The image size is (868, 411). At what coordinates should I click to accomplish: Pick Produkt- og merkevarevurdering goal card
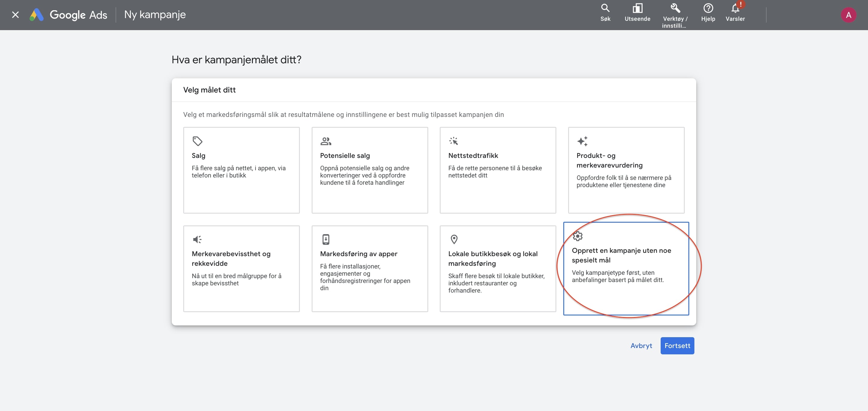(626, 170)
